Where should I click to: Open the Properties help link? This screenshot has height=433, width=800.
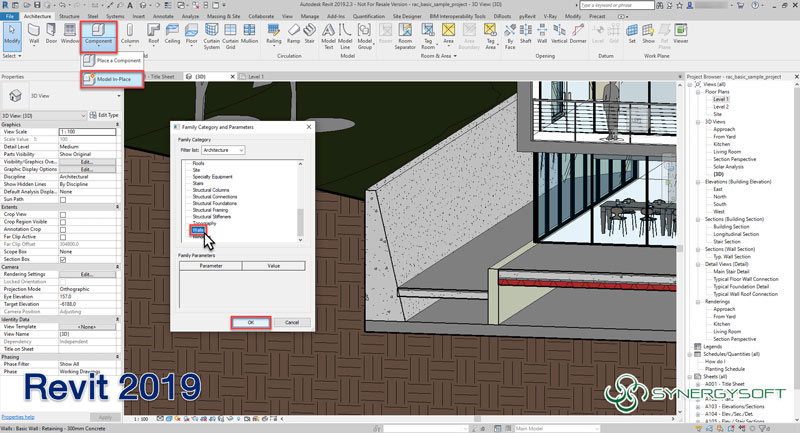(18, 417)
